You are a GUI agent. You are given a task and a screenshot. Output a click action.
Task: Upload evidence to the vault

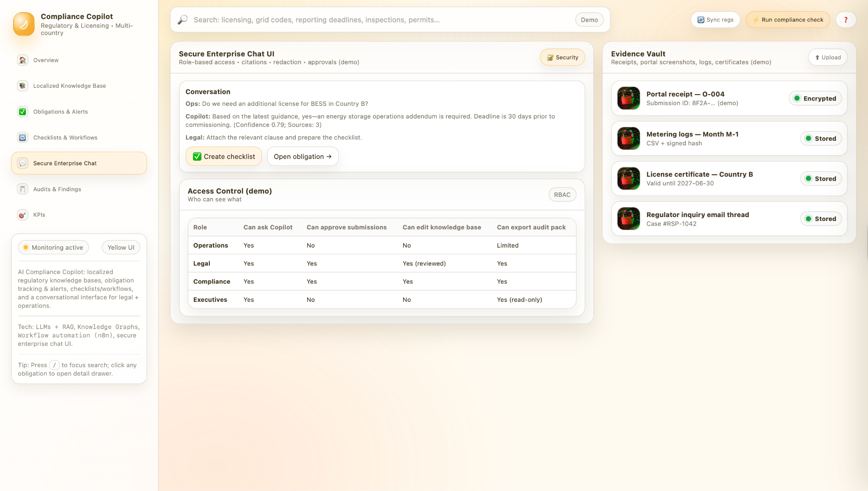pos(827,58)
